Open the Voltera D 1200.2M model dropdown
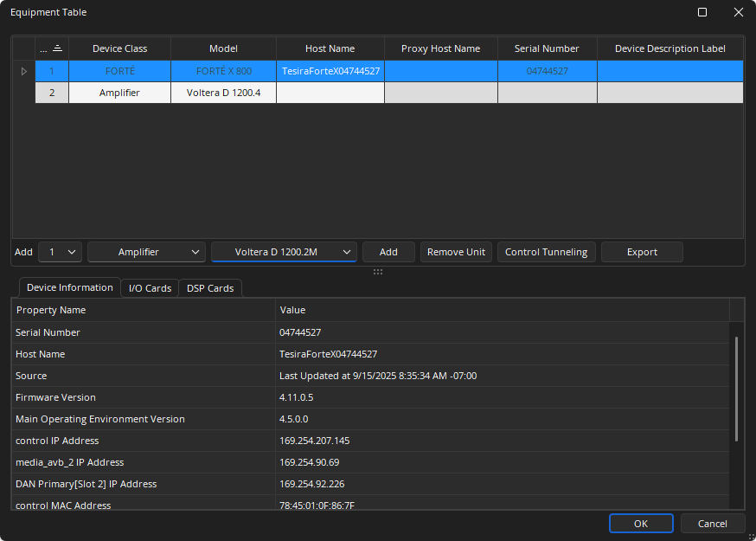The width and height of the screenshot is (756, 541). (284, 252)
